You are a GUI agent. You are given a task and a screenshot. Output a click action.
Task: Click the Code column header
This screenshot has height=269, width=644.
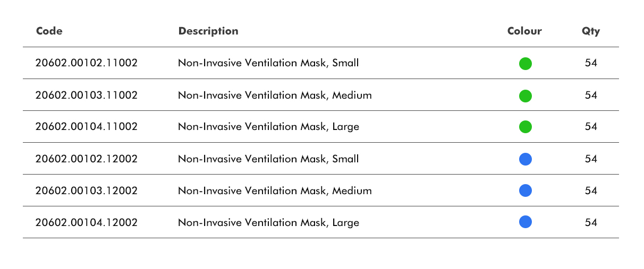(x=49, y=31)
